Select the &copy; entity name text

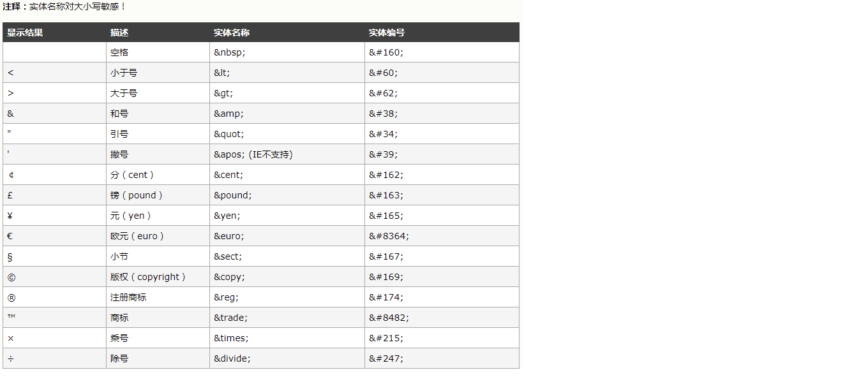point(229,277)
